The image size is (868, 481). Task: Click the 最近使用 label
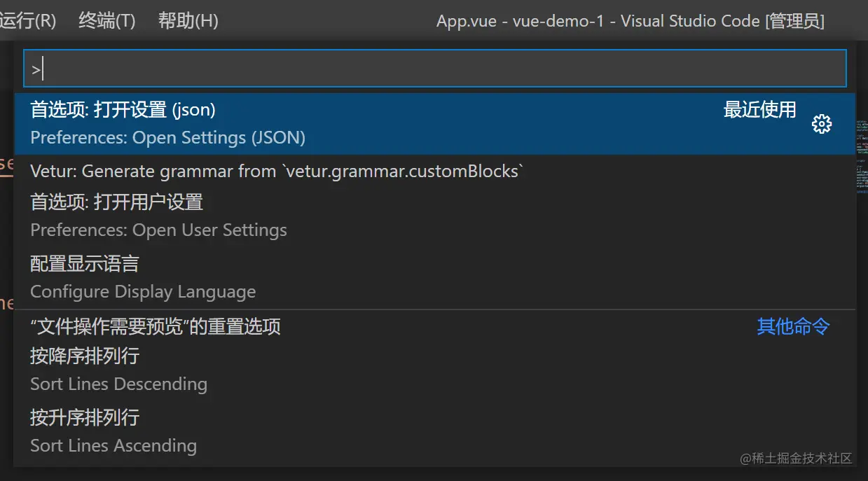(759, 110)
